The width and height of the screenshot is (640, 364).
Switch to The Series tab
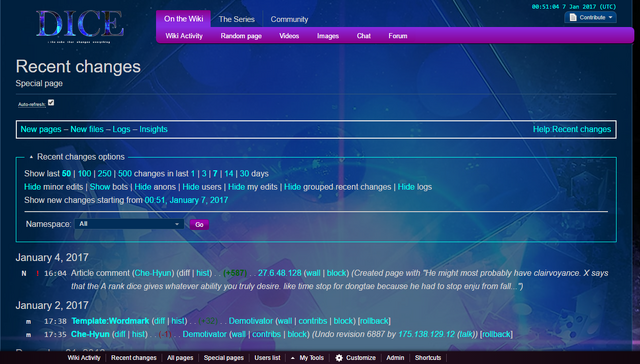point(236,19)
